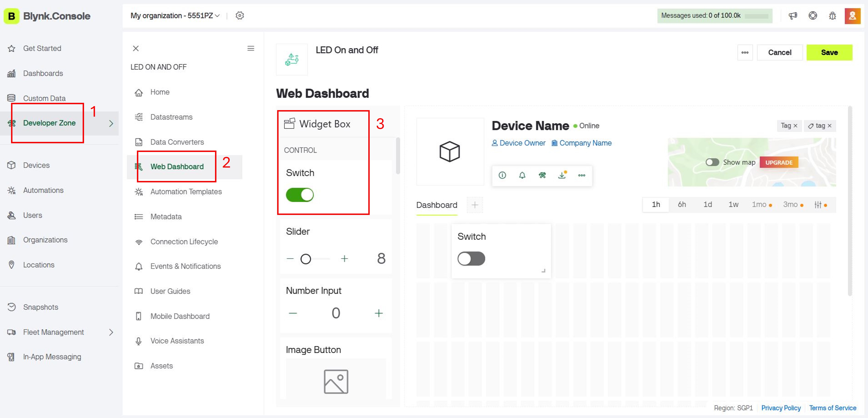The image size is (868, 418).
Task: Open the device actions three-dots icon
Action: 582,175
